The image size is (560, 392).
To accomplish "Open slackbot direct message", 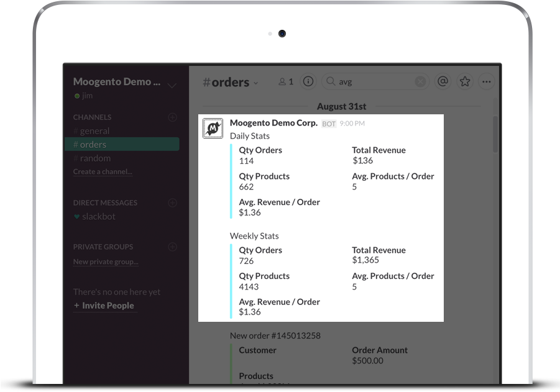I will pos(94,216).
